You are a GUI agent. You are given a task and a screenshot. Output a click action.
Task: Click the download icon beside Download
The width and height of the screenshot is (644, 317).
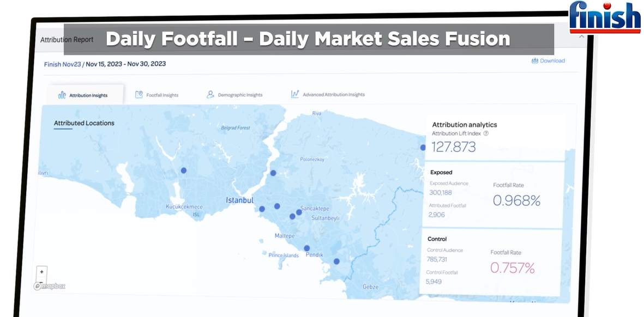tap(534, 60)
